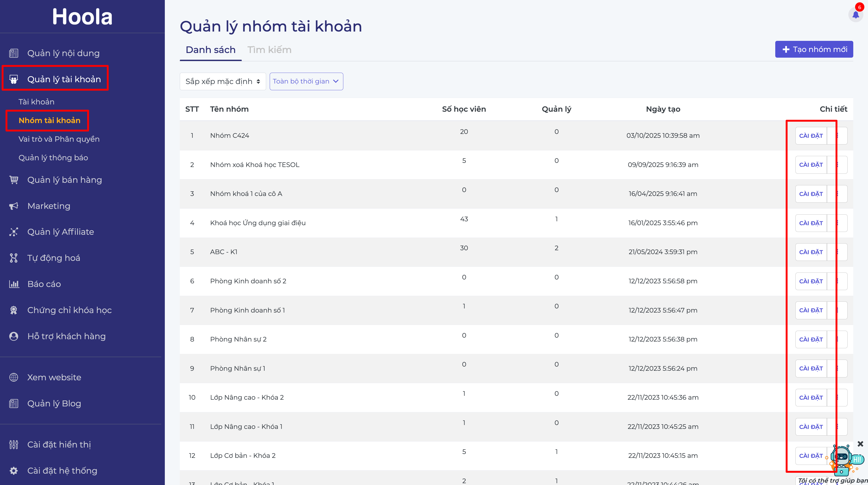Open the Sắp xếp mặc định sort dropdown
Screen dimensions: 868x485
pos(223,82)
